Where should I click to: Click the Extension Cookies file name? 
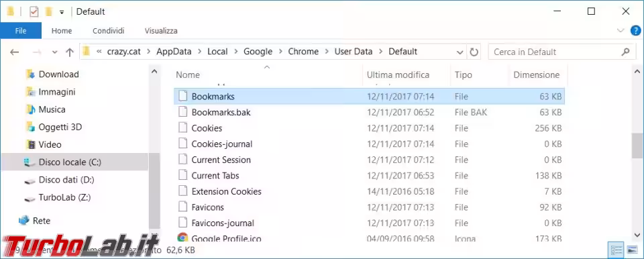[226, 192]
